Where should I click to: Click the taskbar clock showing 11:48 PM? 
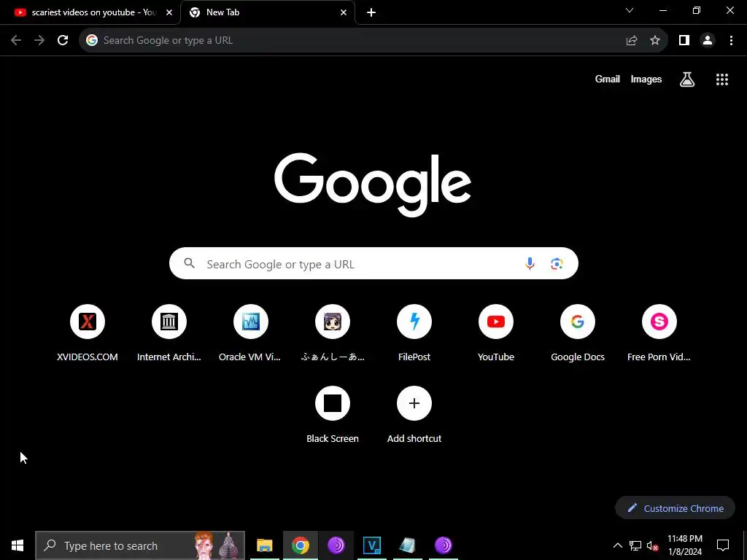tap(684, 545)
